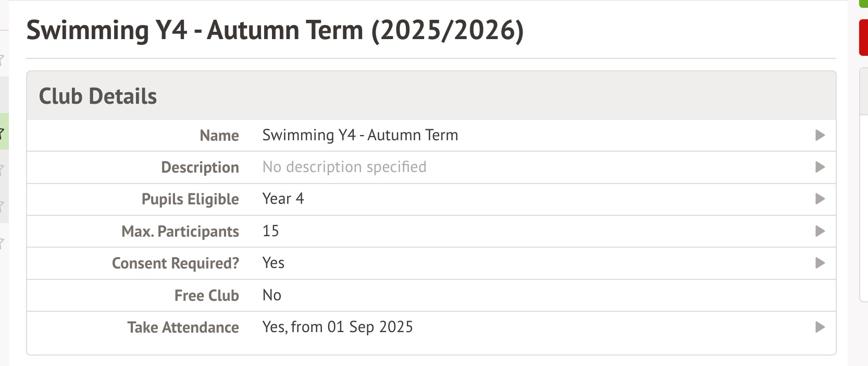Click 'No description specified' placeholder text
Screen dimensions: 868x366
pos(344,167)
